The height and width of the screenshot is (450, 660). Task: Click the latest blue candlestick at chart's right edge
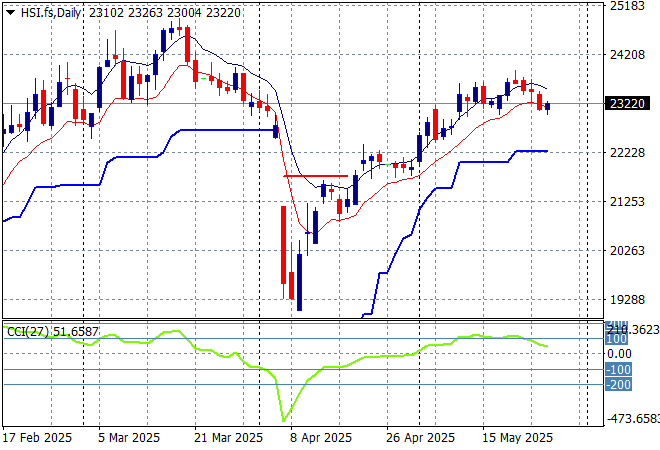point(548,107)
